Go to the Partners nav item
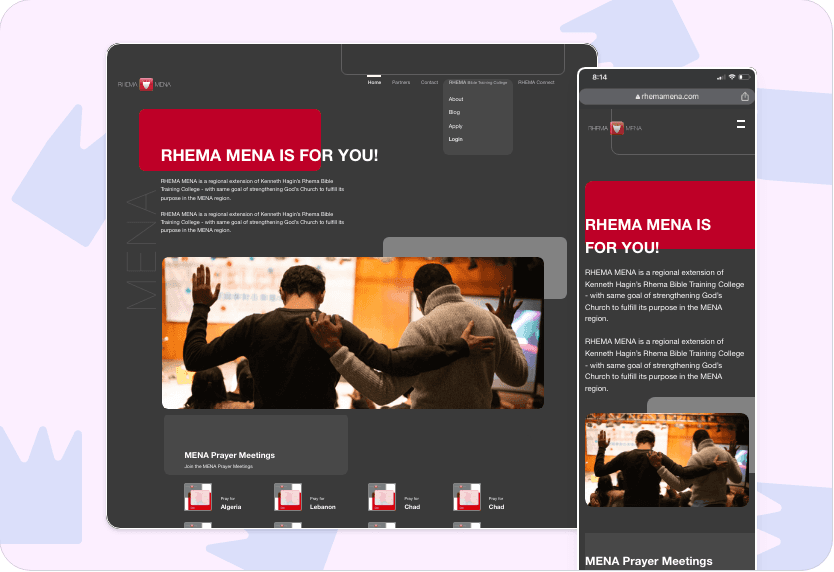 [401, 82]
